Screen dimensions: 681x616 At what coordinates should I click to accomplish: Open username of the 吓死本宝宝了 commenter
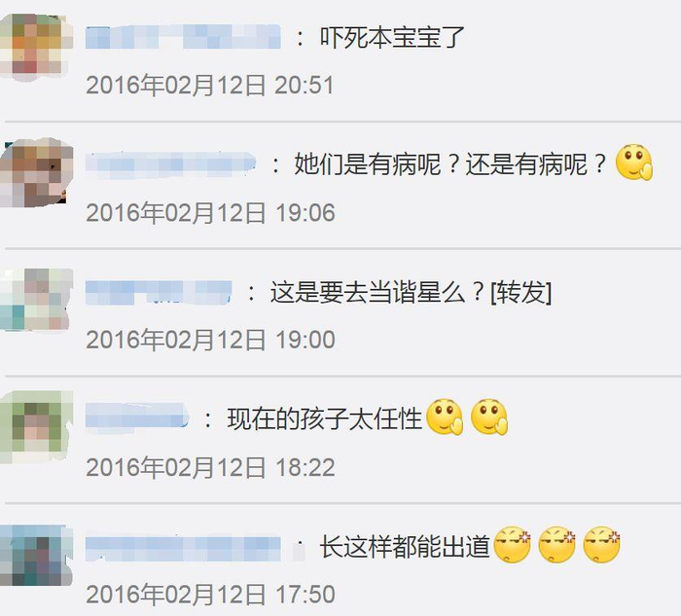click(183, 36)
